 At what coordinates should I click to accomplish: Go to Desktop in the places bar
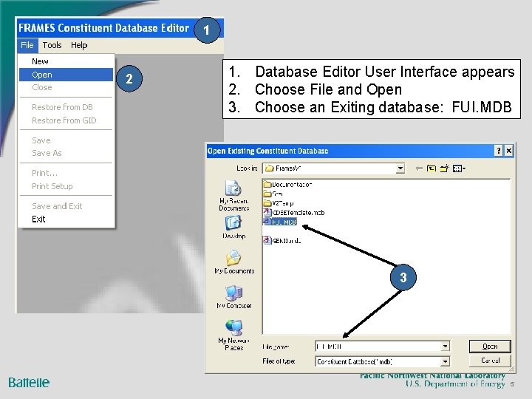233,228
